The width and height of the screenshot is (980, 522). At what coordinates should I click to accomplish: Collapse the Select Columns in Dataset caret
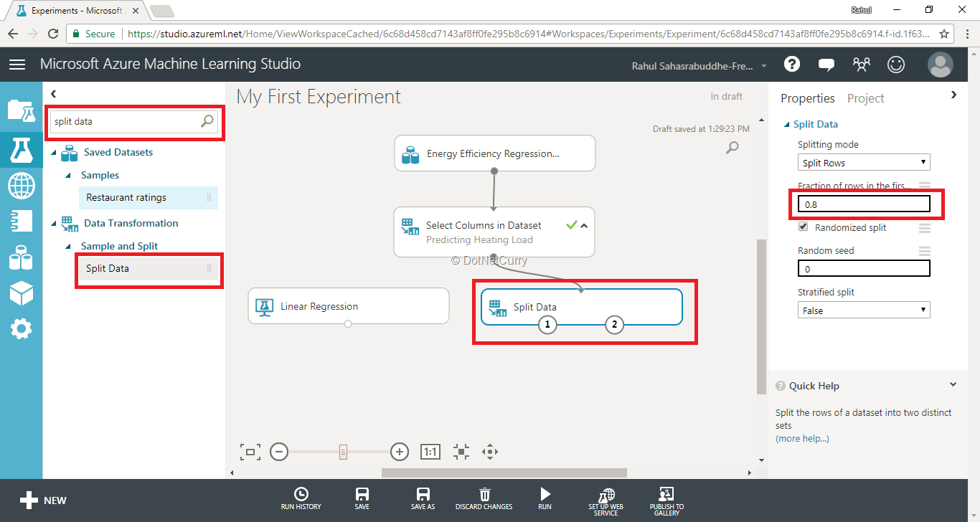tap(584, 225)
